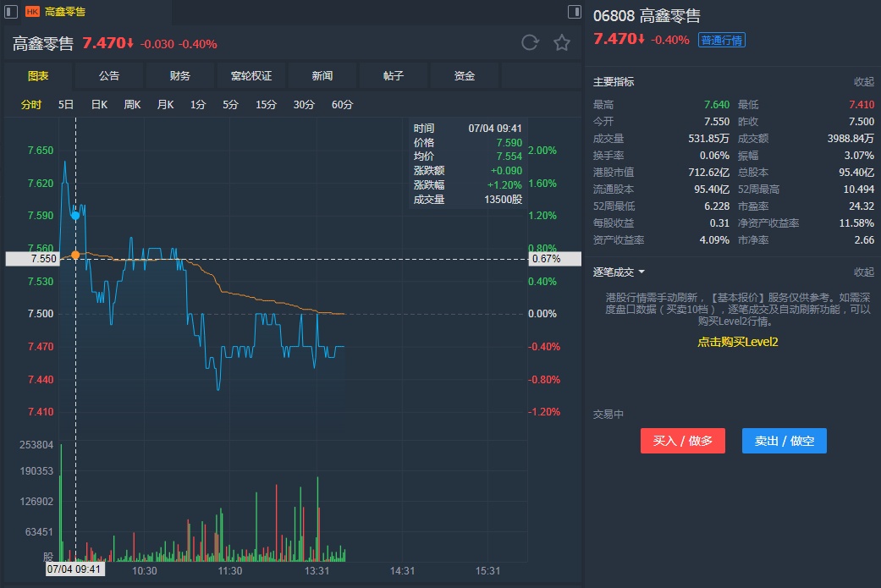The image size is (881, 588).
Task: Switch to the 公告 tab
Action: pyautogui.click(x=109, y=76)
